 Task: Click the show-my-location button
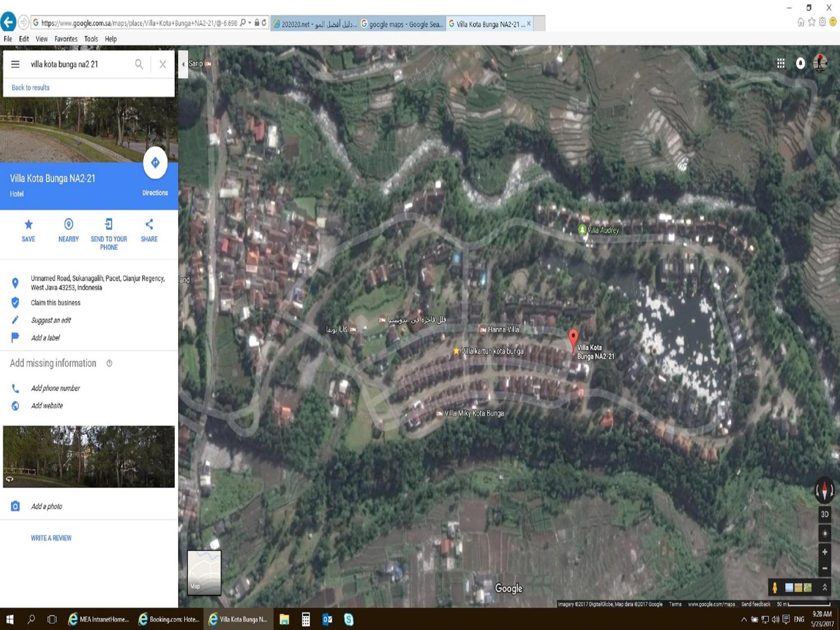(824, 534)
